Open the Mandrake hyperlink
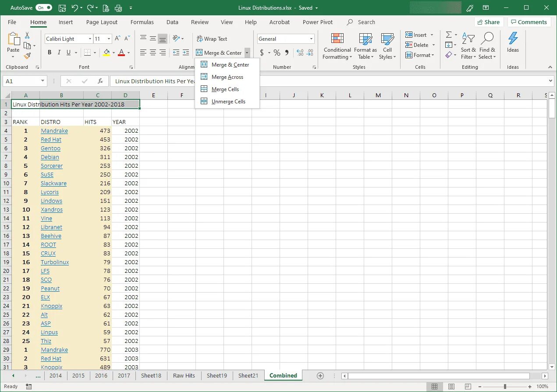The image size is (557, 392). pyautogui.click(x=54, y=131)
